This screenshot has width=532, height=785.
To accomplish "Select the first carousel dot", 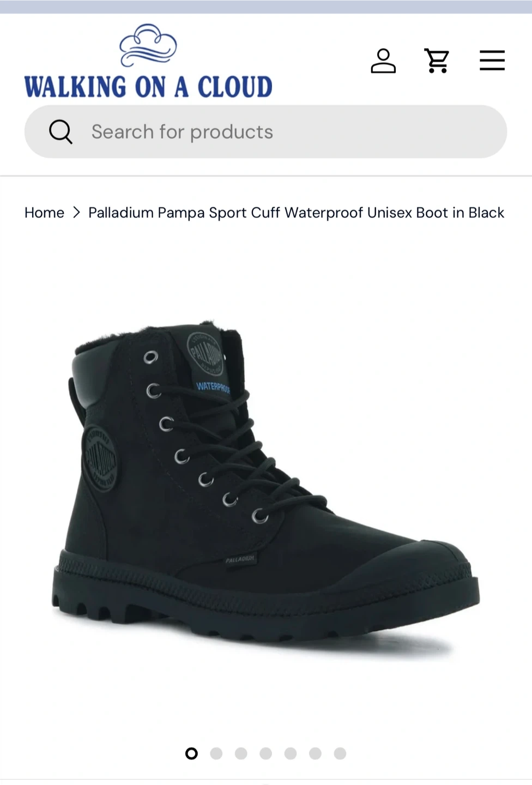I will click(191, 753).
